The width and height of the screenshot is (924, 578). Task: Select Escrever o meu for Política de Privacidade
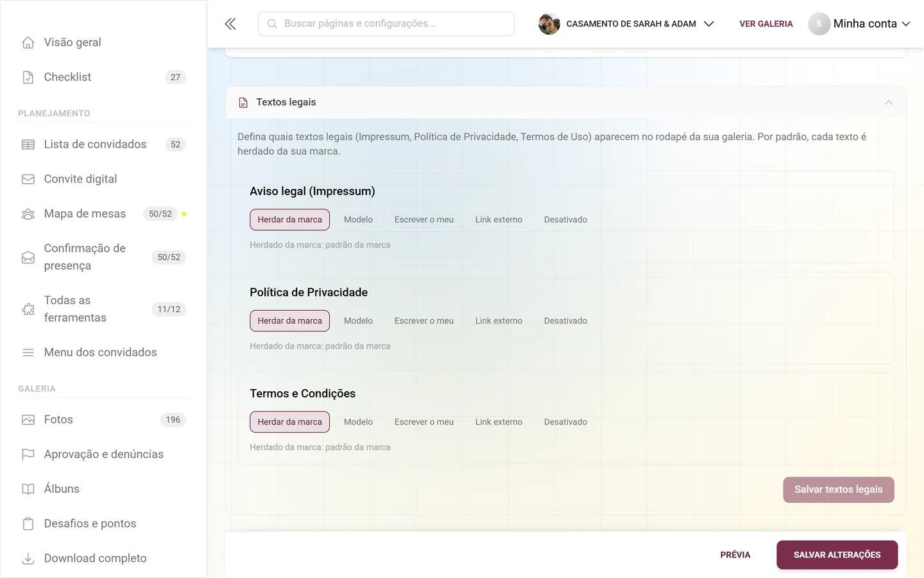(424, 320)
